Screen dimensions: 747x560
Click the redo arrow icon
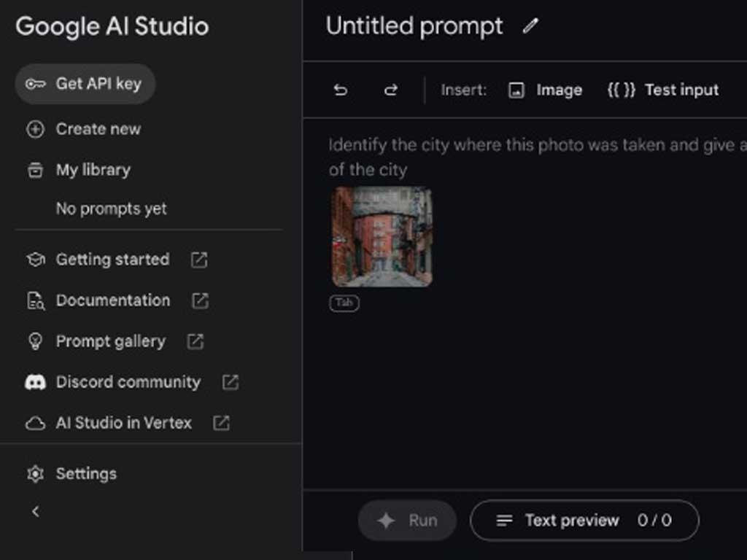click(391, 90)
